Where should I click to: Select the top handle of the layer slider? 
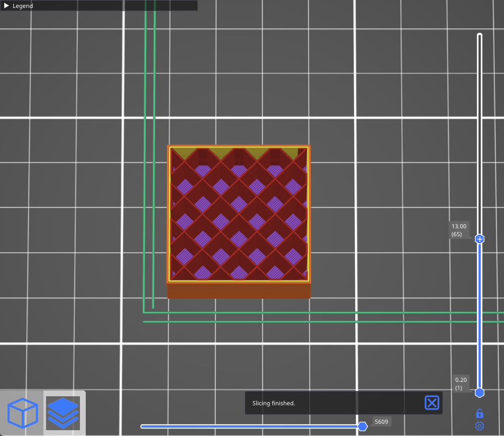coord(479,239)
